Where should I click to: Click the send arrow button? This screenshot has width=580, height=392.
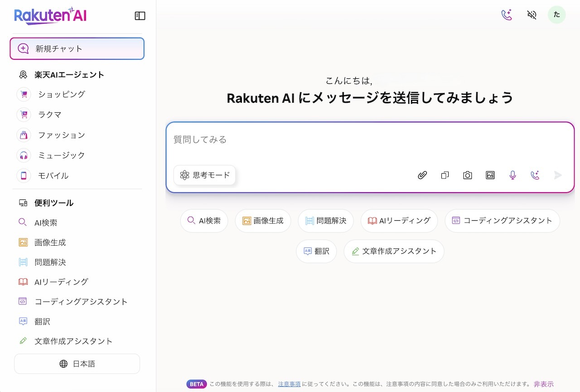pos(558,175)
